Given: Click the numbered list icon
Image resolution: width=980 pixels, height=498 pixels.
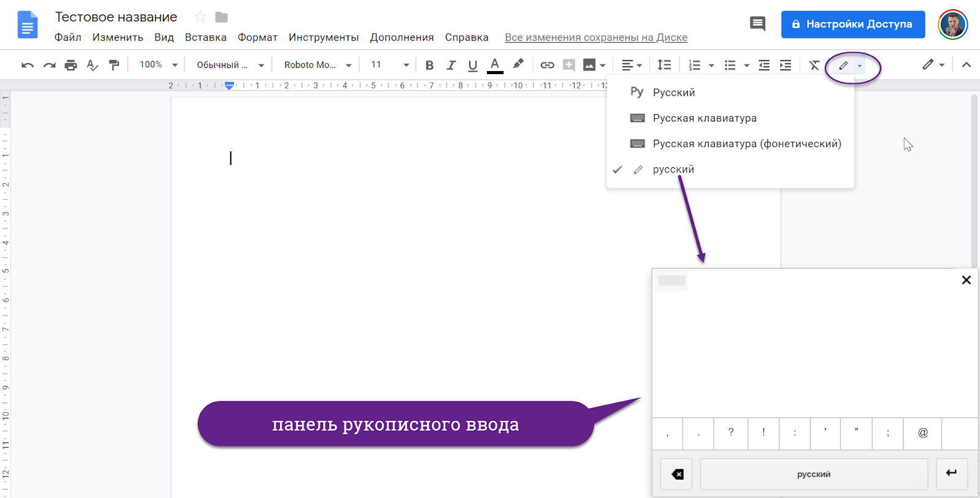Looking at the screenshot, I should (x=695, y=65).
